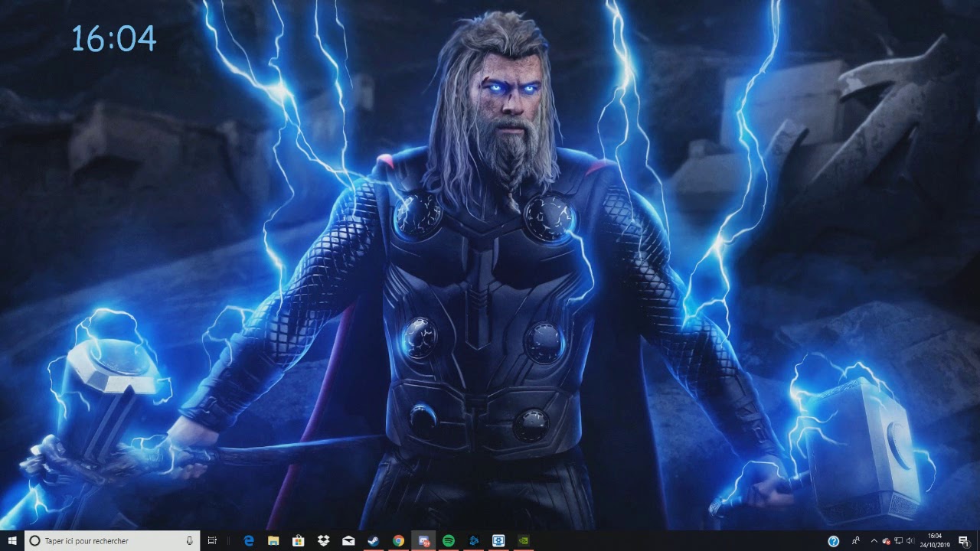Show hidden system tray icons
The image size is (980, 551).
tap(874, 541)
